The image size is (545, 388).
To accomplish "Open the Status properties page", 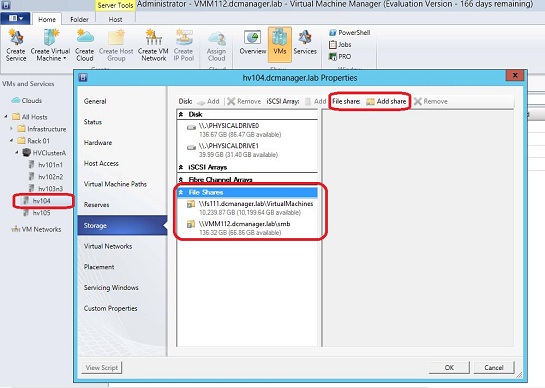I will click(122, 122).
